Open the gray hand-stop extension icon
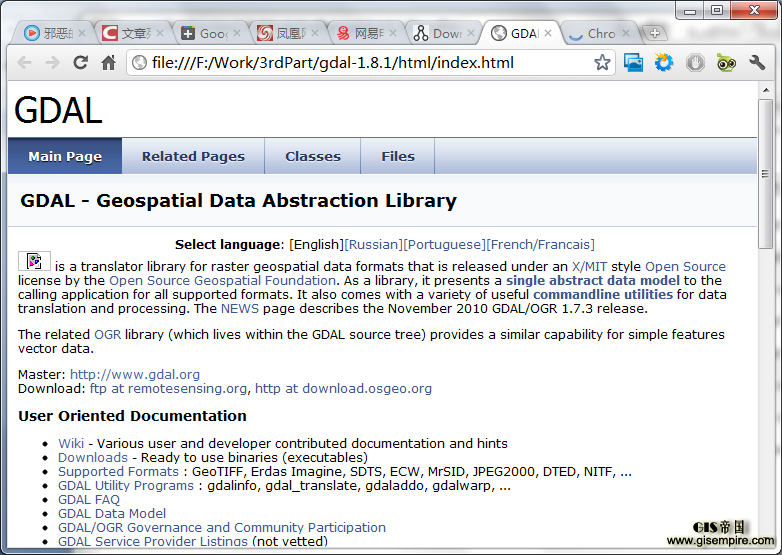The height and width of the screenshot is (555, 782). [x=695, y=63]
